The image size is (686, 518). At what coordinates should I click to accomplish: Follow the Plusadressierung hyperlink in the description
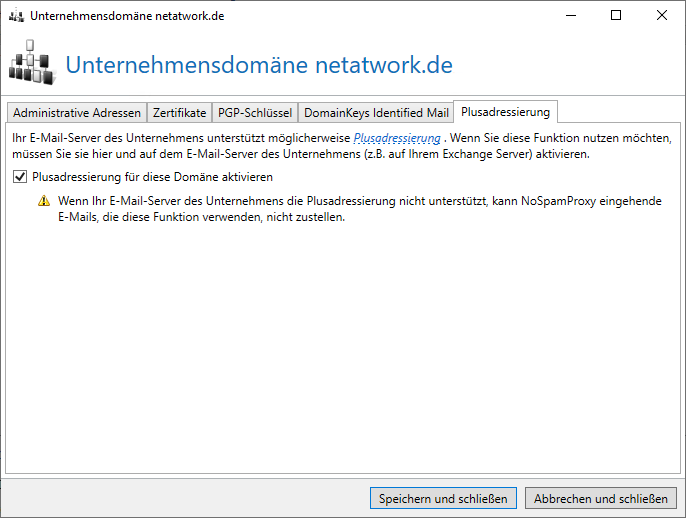[x=397, y=138]
